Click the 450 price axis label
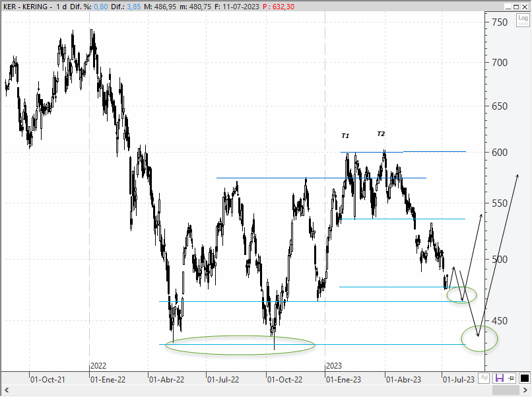The height and width of the screenshot is (397, 532). 500,320
